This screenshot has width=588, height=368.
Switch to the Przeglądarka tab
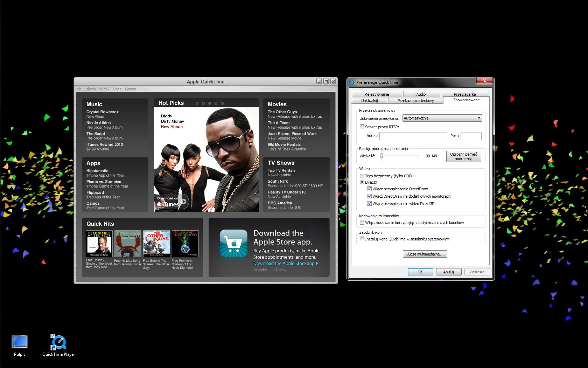(465, 94)
